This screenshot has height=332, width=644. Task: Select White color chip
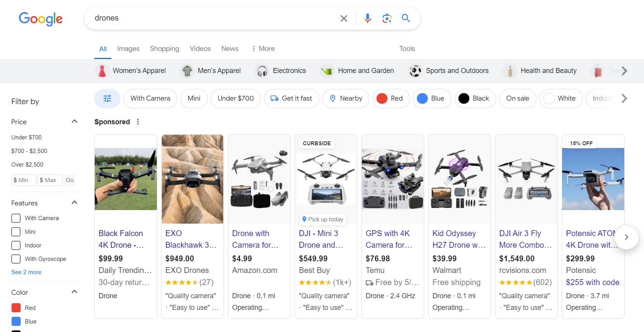(x=561, y=98)
